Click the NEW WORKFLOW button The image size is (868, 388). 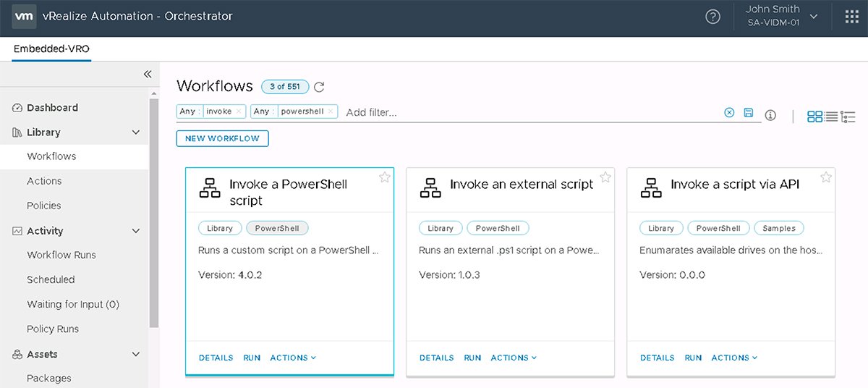click(222, 138)
